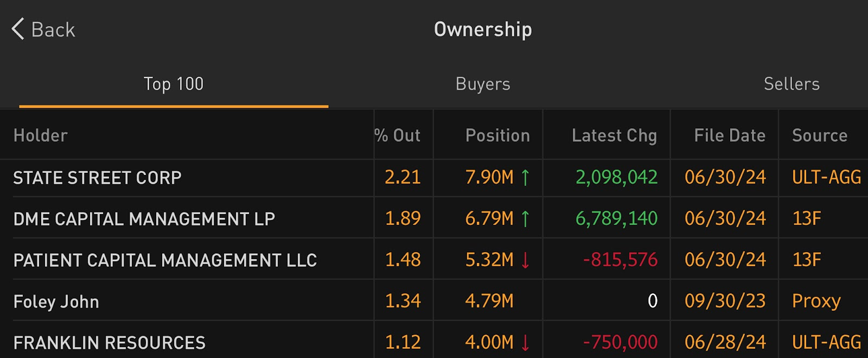The height and width of the screenshot is (358, 868).
Task: Select the STATE STREET CORP holder row
Action: click(x=434, y=178)
